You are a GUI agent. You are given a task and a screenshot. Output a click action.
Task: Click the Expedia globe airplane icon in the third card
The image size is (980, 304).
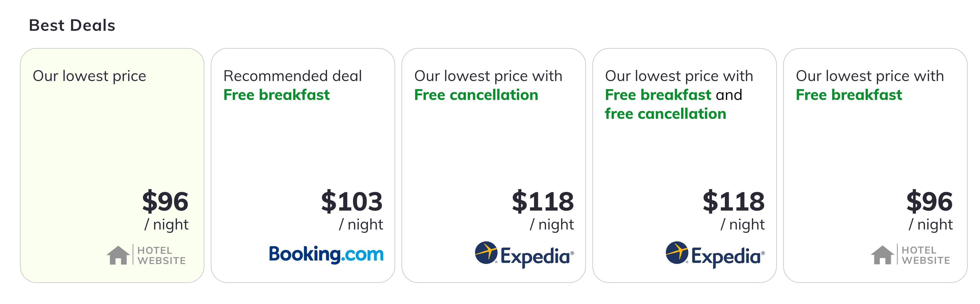tap(486, 252)
